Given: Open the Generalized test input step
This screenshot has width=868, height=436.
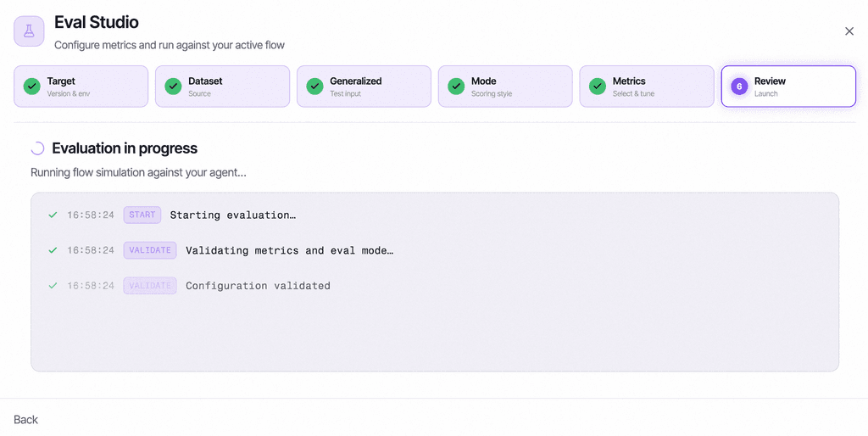Looking at the screenshot, I should click(364, 87).
